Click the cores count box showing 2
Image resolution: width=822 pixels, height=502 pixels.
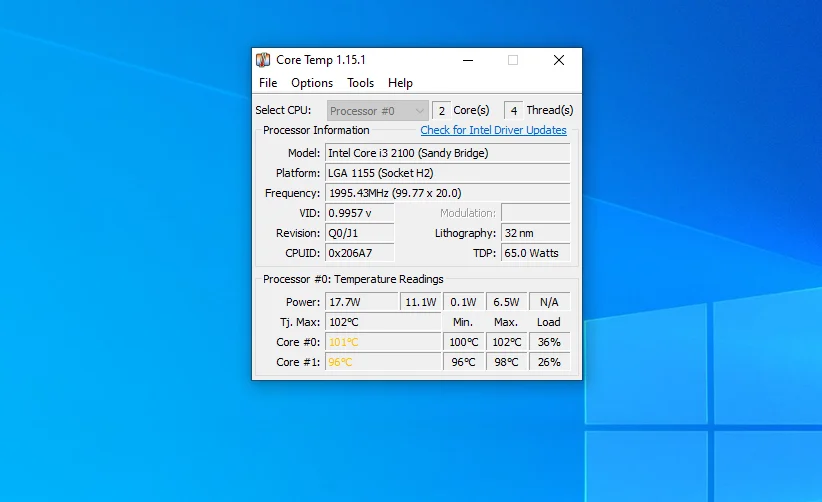point(441,111)
